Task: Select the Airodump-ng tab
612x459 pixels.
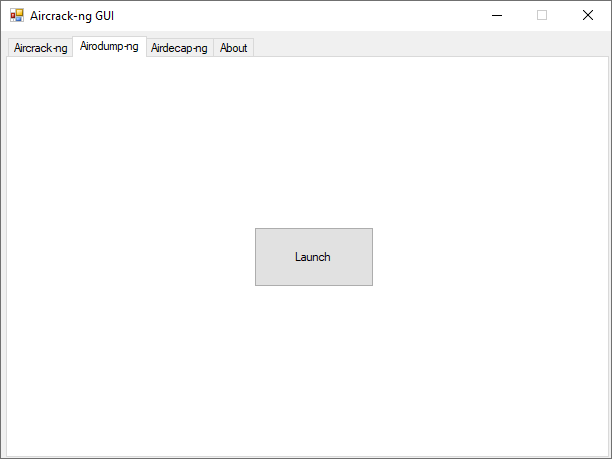Action: click(109, 46)
